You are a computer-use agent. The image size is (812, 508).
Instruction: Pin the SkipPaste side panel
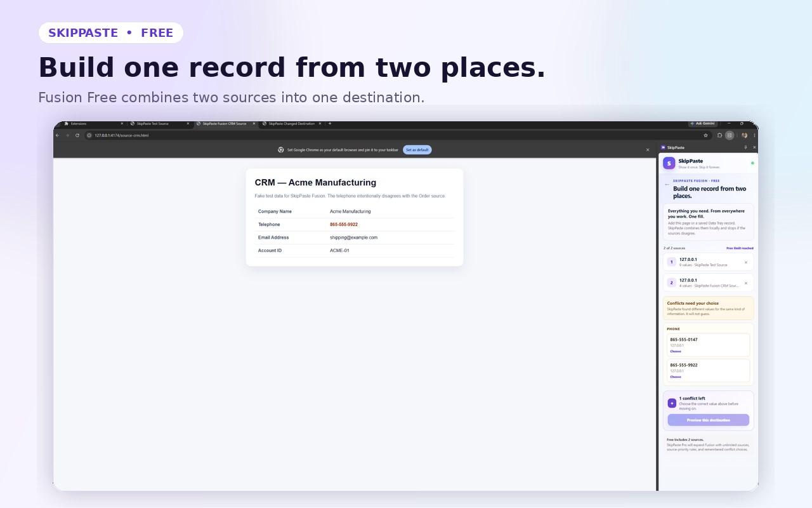coord(745,147)
